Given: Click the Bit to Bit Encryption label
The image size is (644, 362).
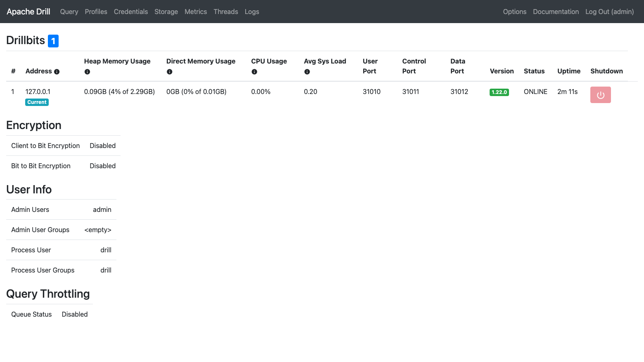Looking at the screenshot, I should pyautogui.click(x=41, y=166).
